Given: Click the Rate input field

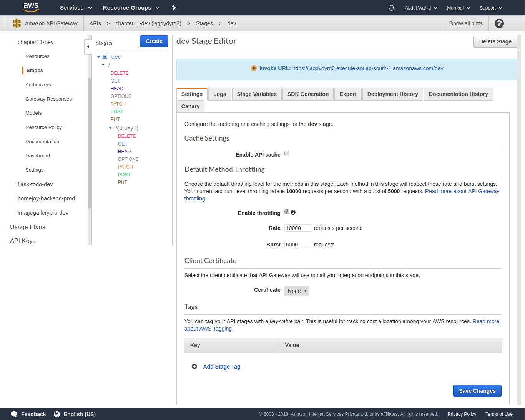Looking at the screenshot, I should coord(298,228).
